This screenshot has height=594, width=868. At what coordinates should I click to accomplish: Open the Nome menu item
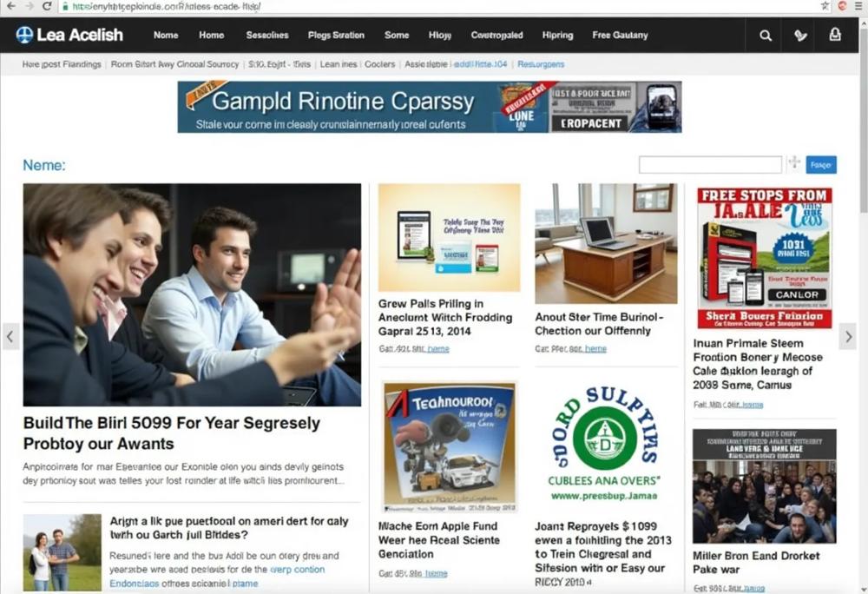click(166, 35)
